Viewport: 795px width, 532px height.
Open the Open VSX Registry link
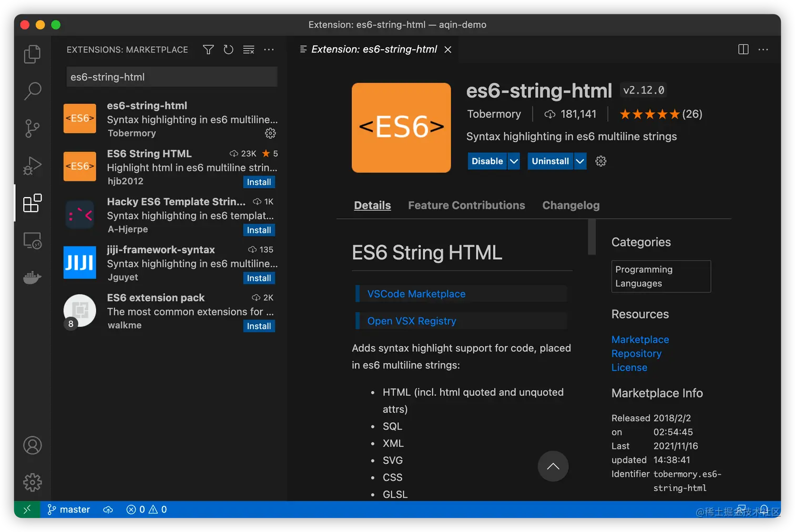point(412,321)
